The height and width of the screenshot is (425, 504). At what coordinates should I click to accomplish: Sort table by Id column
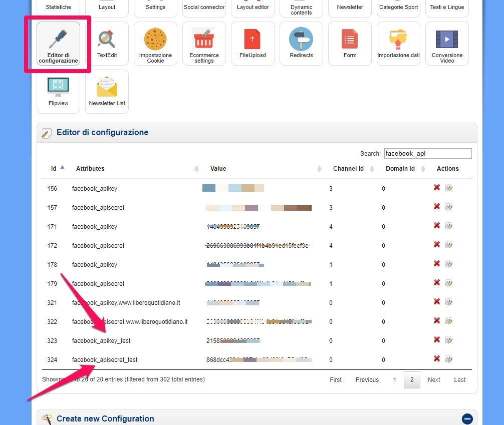point(54,169)
